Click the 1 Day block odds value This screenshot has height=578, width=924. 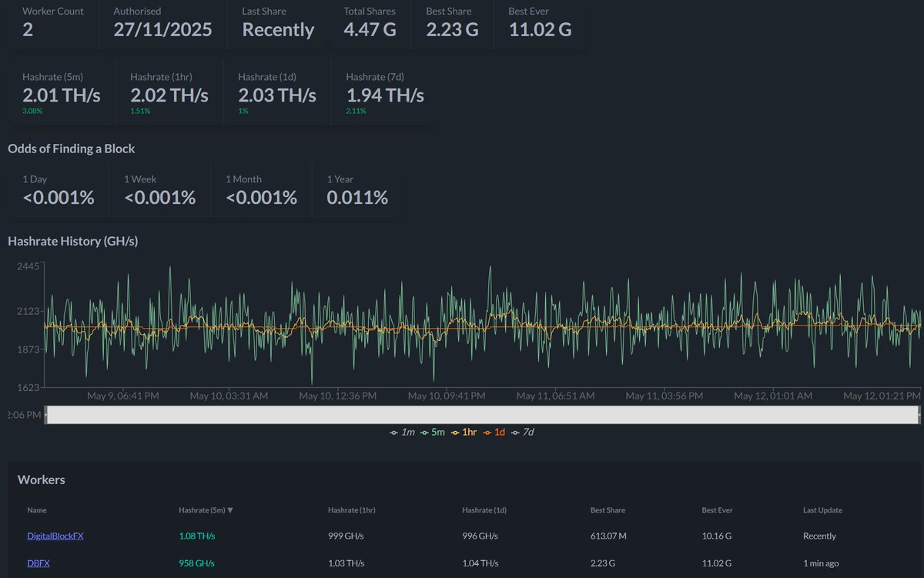[x=59, y=198]
